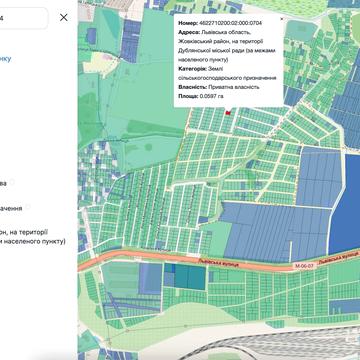Screen dimensions: 360x360
Task: Click the info hint icon beside 'ачення'
Action: (28, 207)
